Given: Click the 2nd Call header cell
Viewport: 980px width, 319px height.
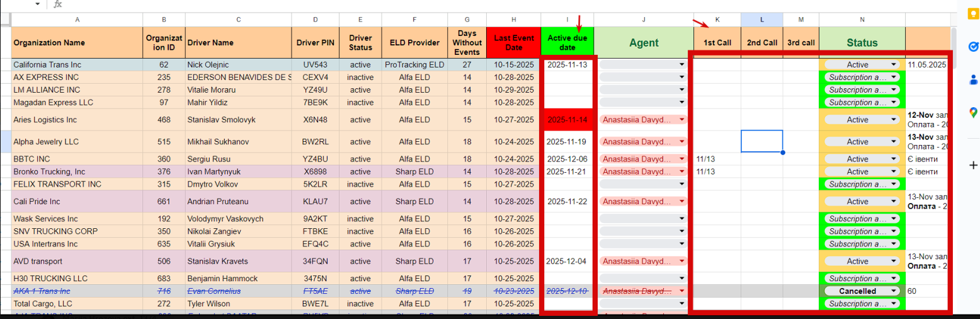Looking at the screenshot, I should (762, 43).
